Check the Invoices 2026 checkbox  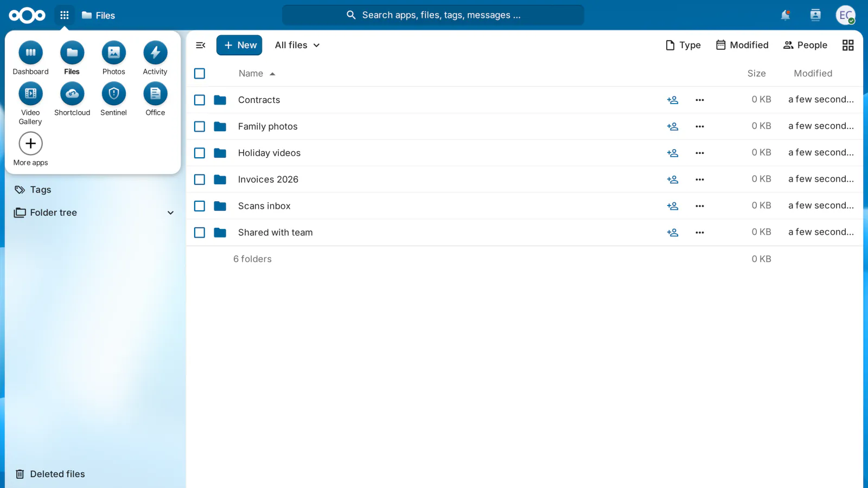click(200, 179)
